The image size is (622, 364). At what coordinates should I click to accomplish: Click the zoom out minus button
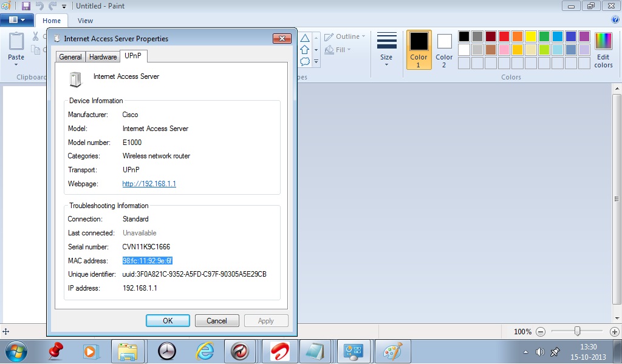tap(540, 332)
